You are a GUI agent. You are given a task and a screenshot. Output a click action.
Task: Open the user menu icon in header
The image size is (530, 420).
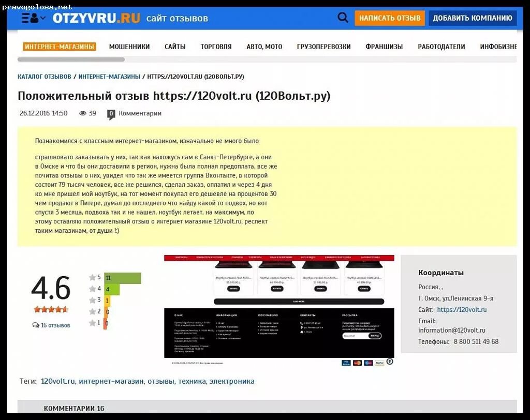coord(34,18)
